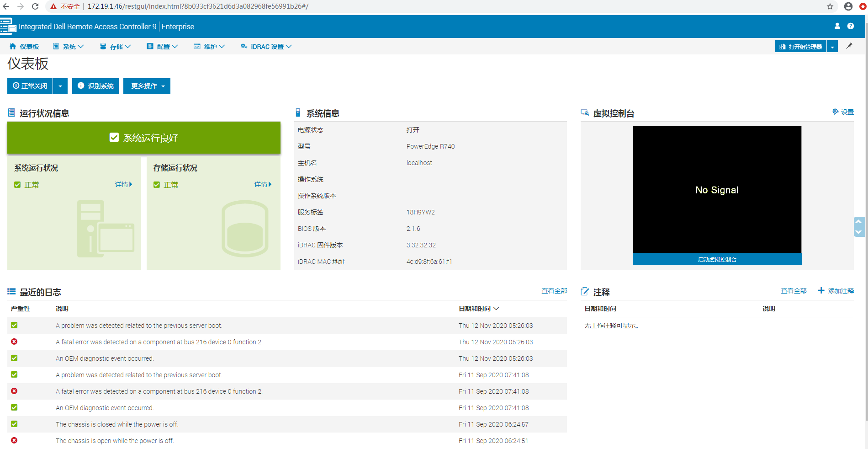Screen dimensions: 868x449
Task: Click the red error icon for chassis open log
Action: [x=14, y=440]
